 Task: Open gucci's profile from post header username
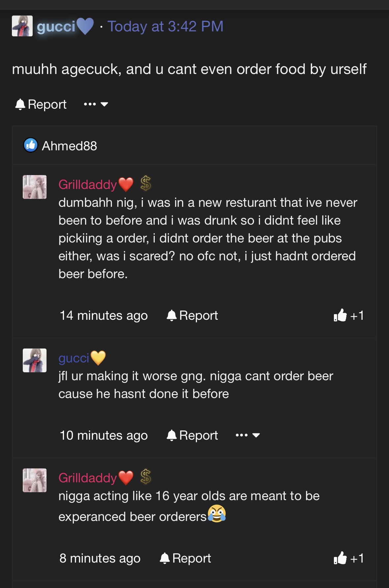point(56,26)
